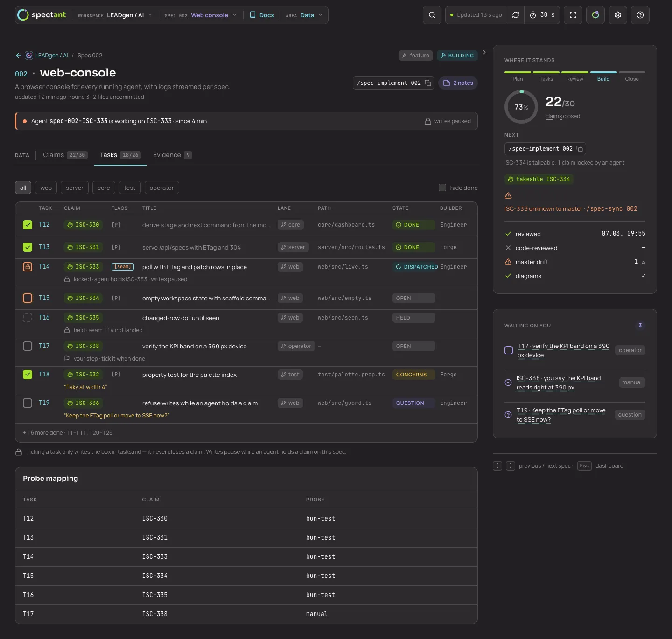Screen dimensions: 672x639
Task: Tick the T19 task checkbox
Action: (x=28, y=403)
